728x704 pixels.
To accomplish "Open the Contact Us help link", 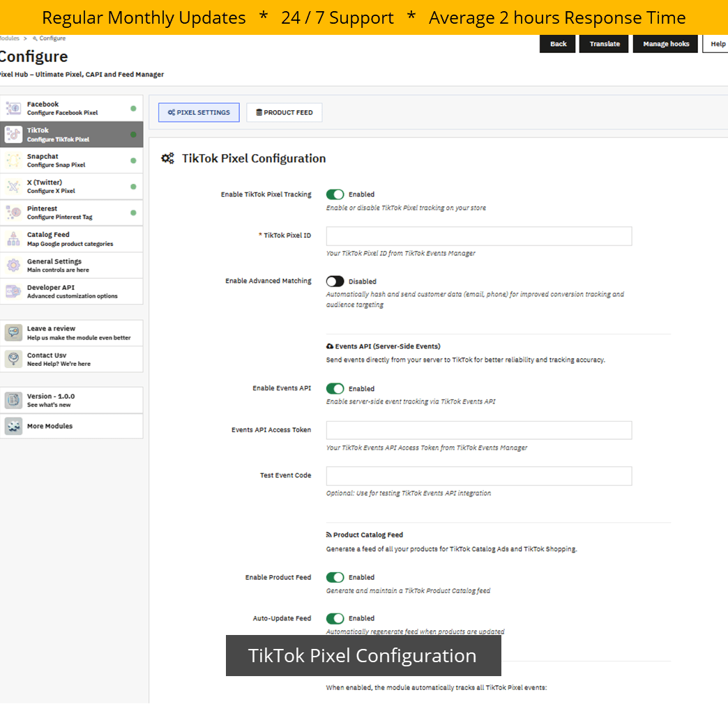I will [72, 359].
